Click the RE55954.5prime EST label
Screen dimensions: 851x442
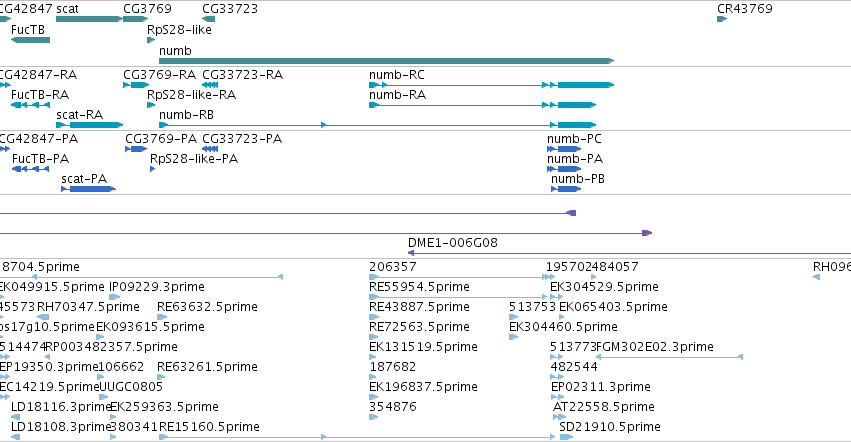point(419,287)
